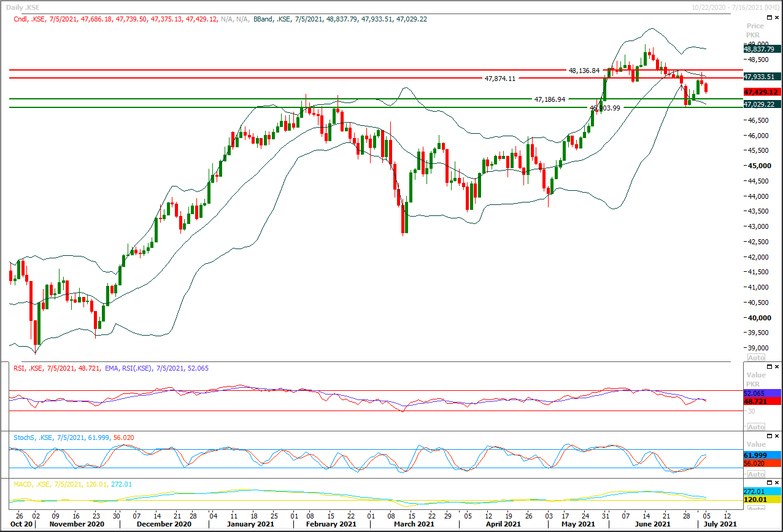Select the MACD .KSE legend
Image resolution: width=783 pixels, height=532 pixels.
pyautogui.click(x=72, y=484)
